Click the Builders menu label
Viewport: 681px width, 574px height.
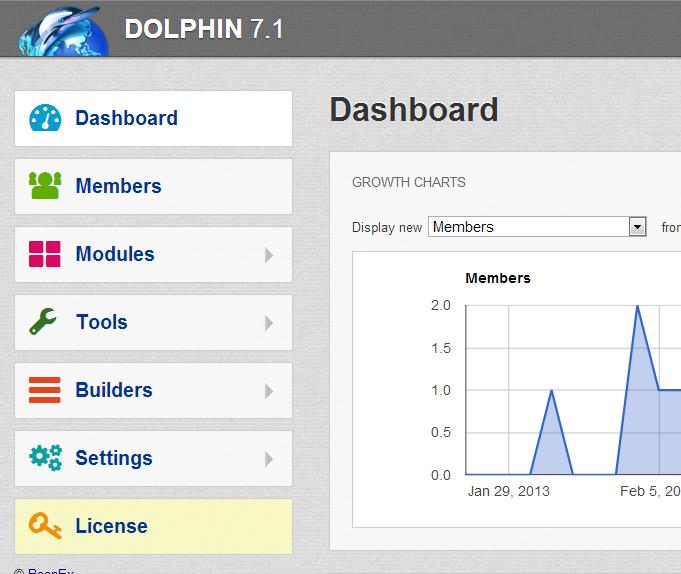coord(114,390)
